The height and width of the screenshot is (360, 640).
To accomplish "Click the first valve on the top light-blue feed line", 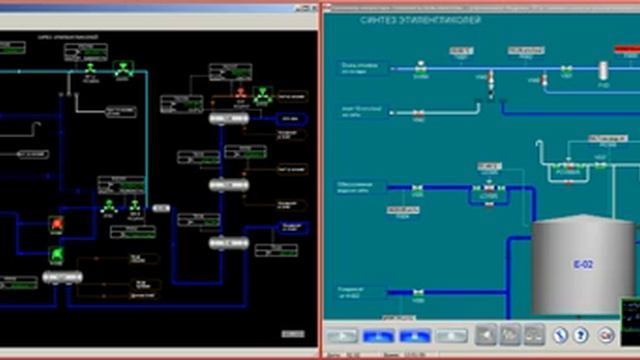I will (x=421, y=68).
